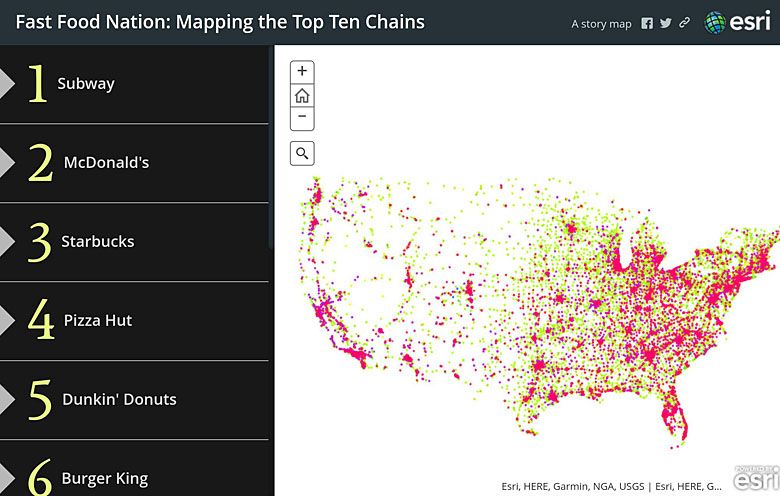Share story map on Facebook
Screen dimensions: 780x496
click(647, 23)
